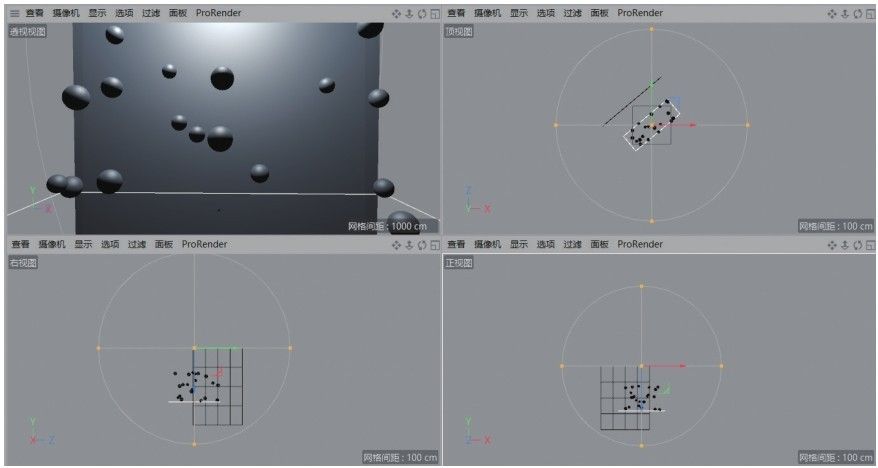Open 面板 menu in the top view
The image size is (878, 468).
click(x=600, y=13)
